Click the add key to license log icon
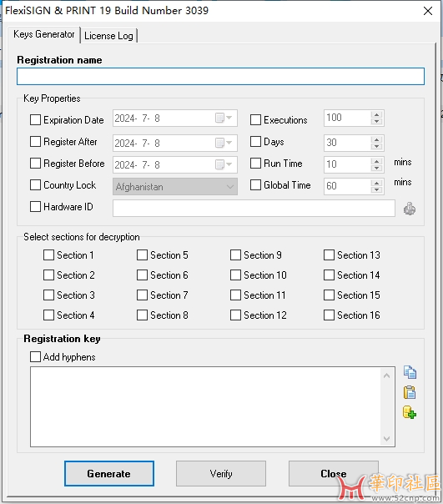The height and width of the screenshot is (504, 443). [x=410, y=412]
